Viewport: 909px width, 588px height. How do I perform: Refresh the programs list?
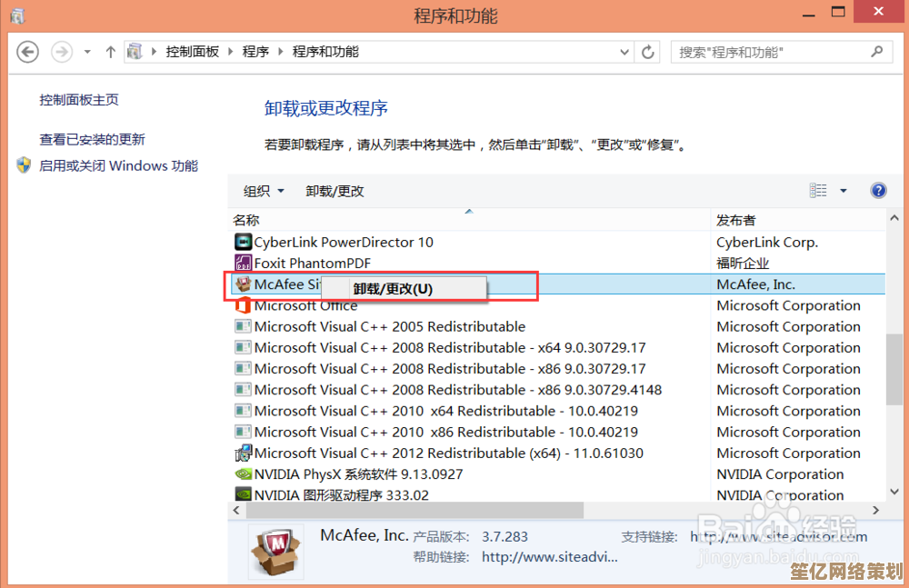tap(647, 52)
